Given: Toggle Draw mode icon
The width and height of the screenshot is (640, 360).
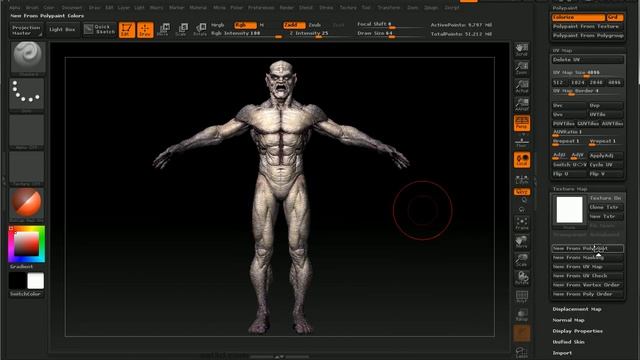Looking at the screenshot, I should tap(145, 30).
